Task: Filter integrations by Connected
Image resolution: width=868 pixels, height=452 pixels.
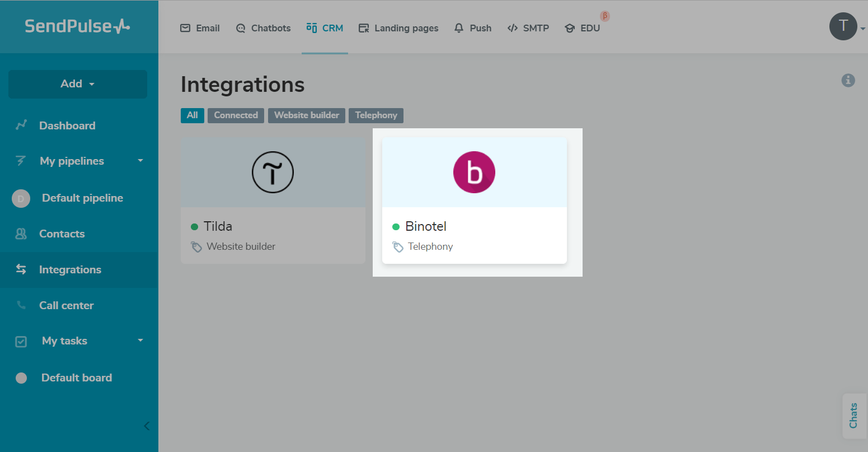Action: pos(236,115)
